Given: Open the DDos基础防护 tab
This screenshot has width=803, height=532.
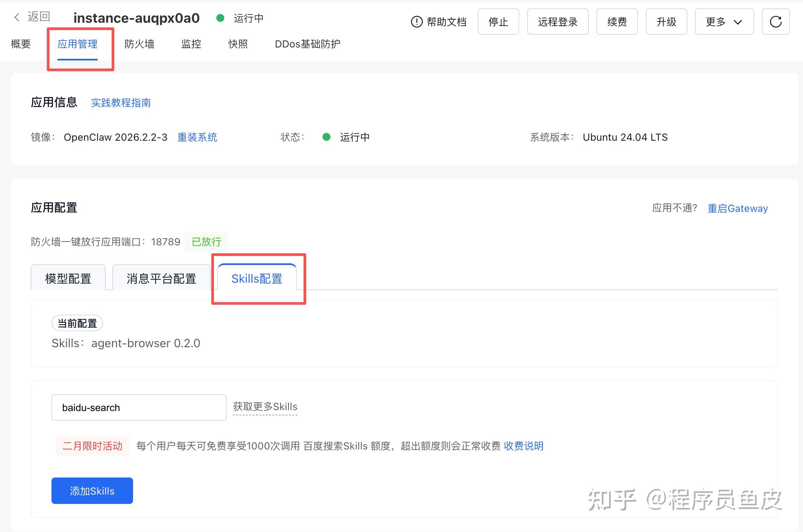Looking at the screenshot, I should pos(307,44).
